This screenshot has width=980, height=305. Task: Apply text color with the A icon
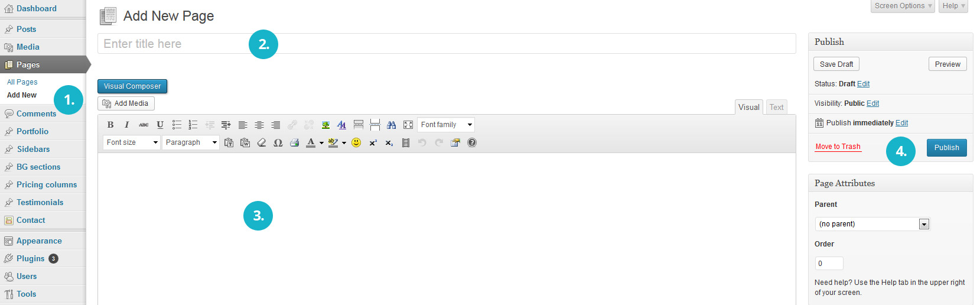pyautogui.click(x=311, y=142)
